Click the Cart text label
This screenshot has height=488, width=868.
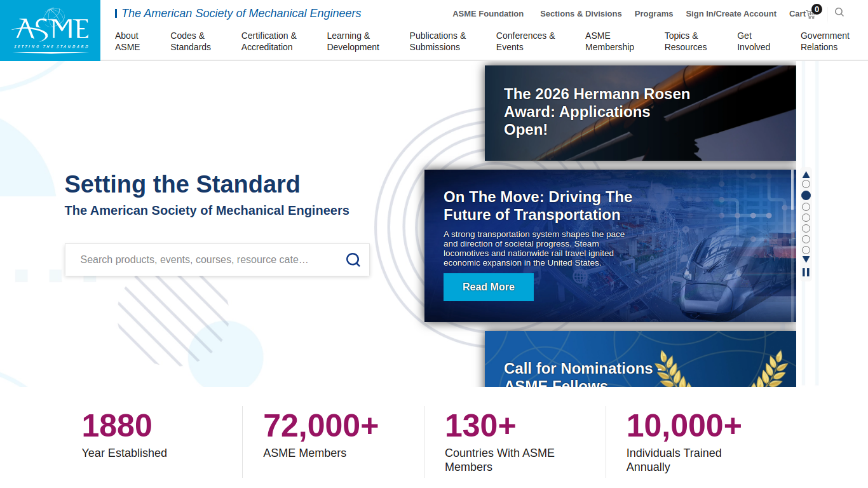pos(797,13)
